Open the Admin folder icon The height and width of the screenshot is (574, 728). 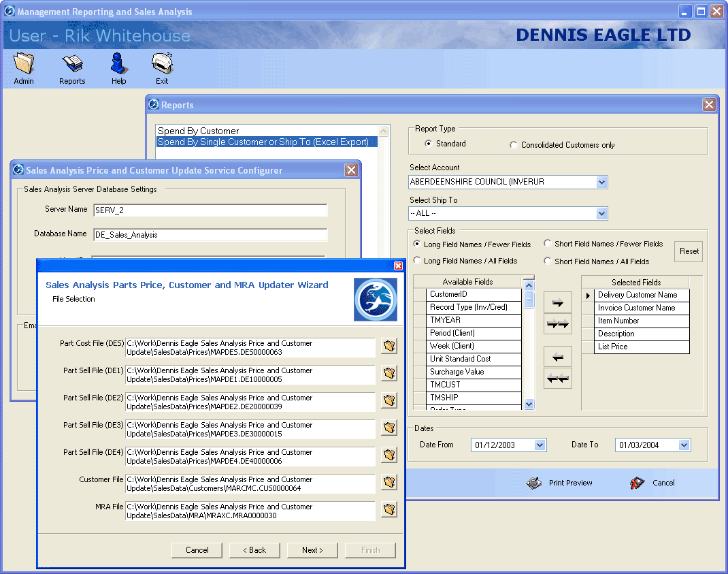[x=24, y=63]
